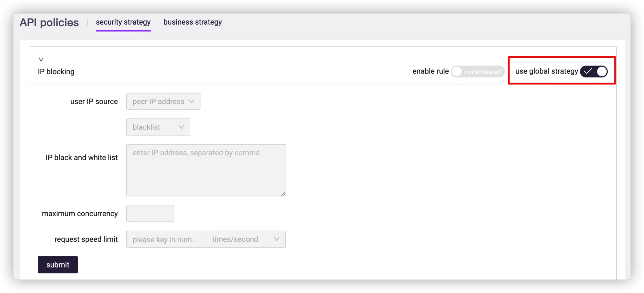The image size is (644, 293).
Task: Toggle the enable rule switch
Action: 477,72
